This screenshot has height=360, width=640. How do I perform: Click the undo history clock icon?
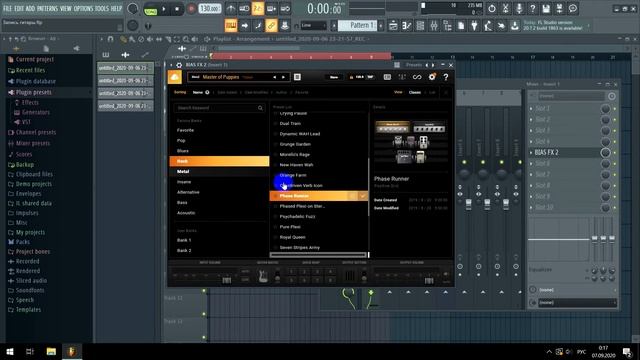(491, 8)
